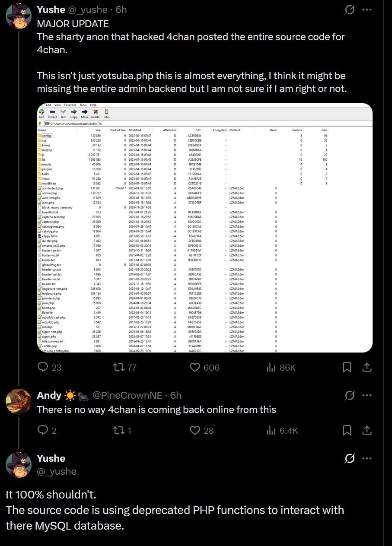The image size is (392, 546).
Task: Open more options on Andy's reply
Action: [x=367, y=395]
